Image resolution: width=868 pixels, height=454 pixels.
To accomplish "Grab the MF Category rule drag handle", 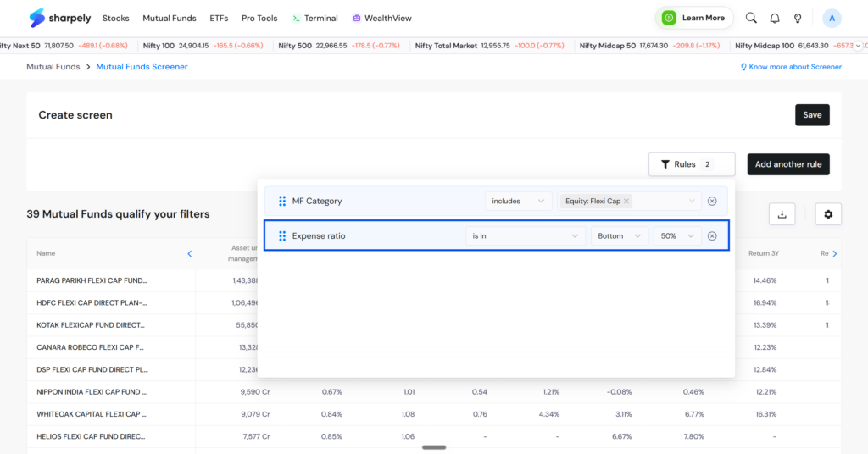I will point(282,202).
